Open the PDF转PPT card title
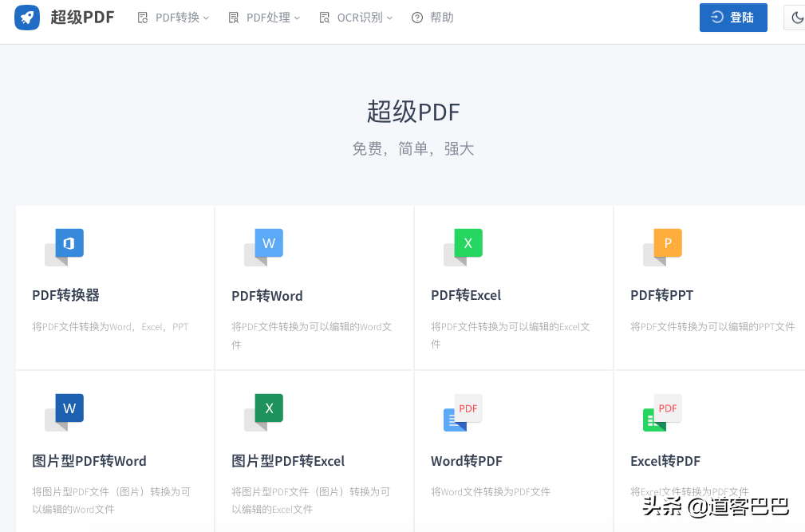Image resolution: width=805 pixels, height=532 pixels. (x=661, y=295)
